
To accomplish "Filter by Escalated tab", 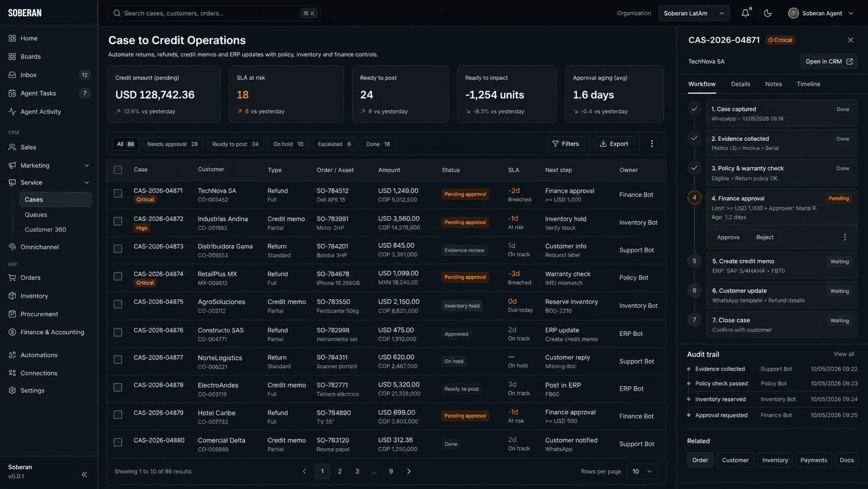I will (334, 144).
